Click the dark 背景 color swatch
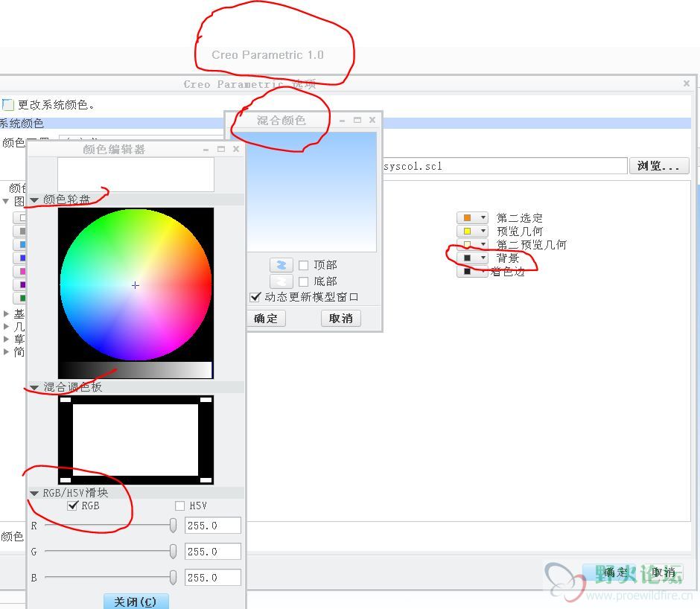 [468, 258]
